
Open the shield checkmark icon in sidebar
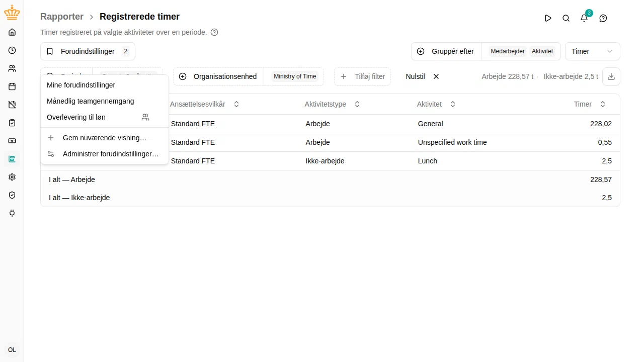[12, 195]
